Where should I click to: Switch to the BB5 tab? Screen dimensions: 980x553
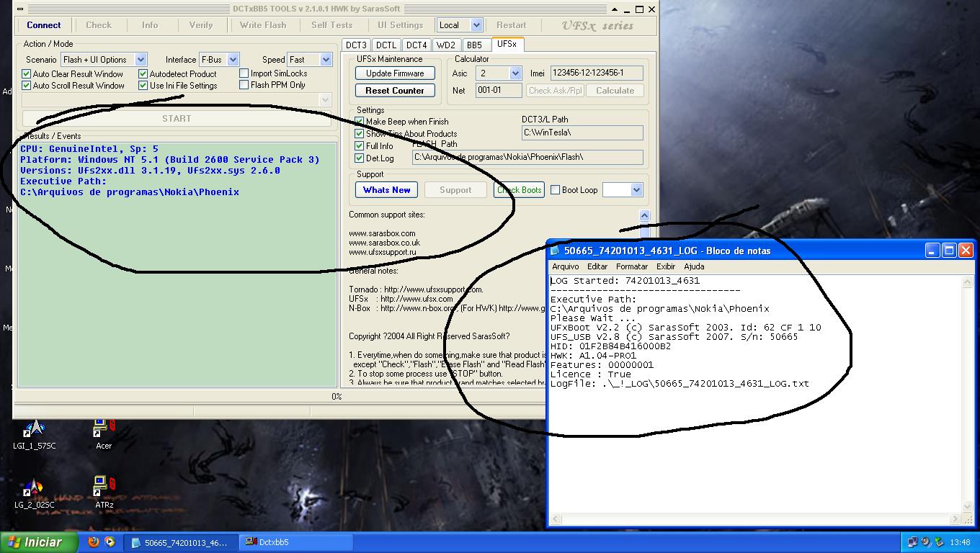[474, 45]
